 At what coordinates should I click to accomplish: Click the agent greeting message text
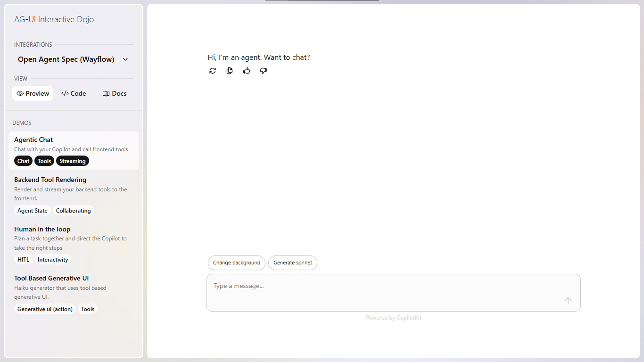pos(259,58)
